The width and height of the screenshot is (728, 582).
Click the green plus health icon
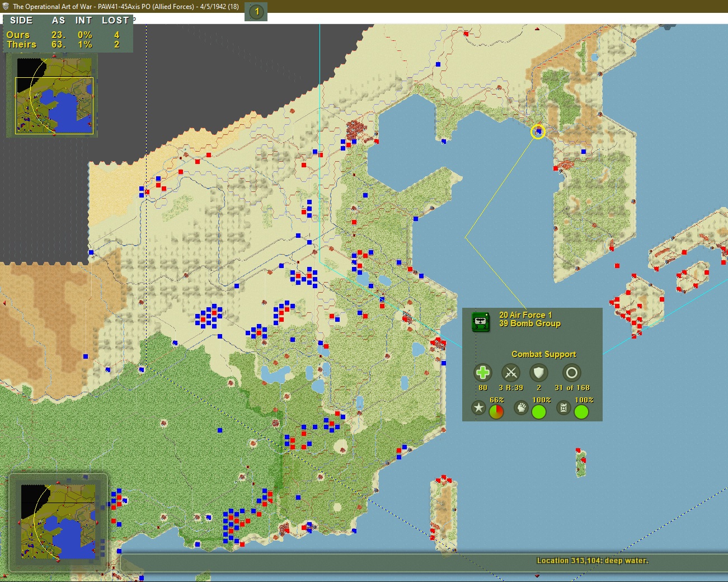coord(482,373)
